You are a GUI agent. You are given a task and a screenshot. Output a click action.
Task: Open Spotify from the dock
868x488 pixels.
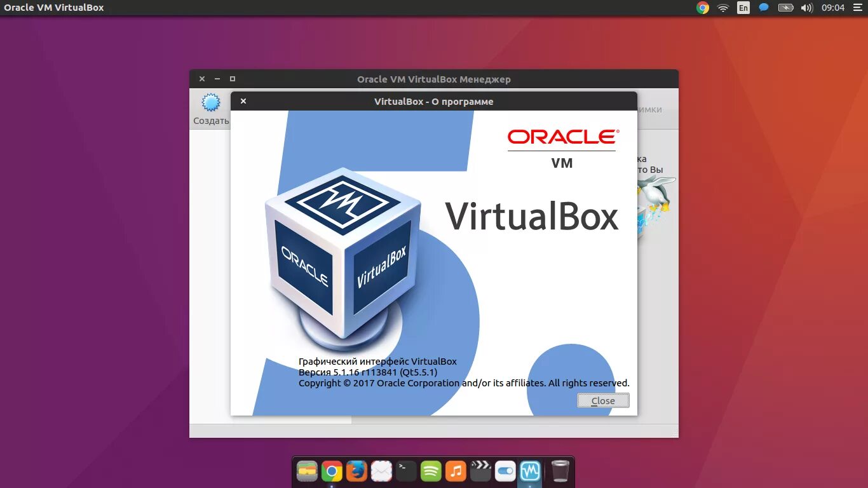[x=431, y=471]
